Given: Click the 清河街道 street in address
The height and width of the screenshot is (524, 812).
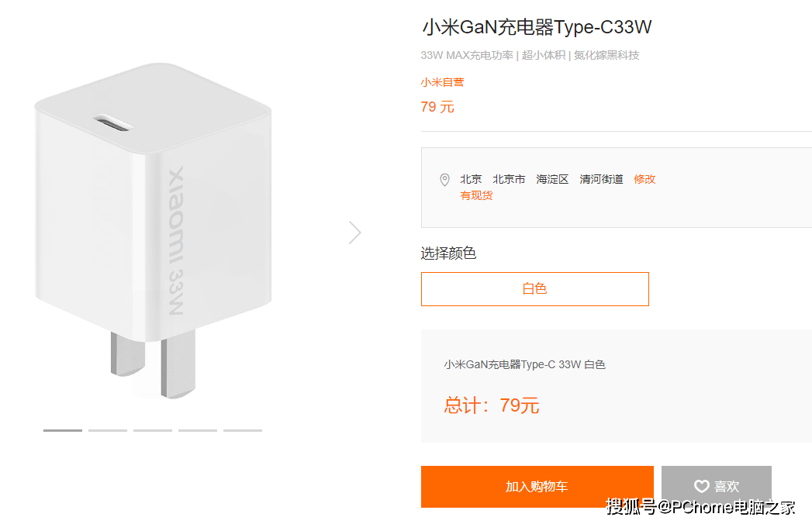Looking at the screenshot, I should tap(601, 179).
